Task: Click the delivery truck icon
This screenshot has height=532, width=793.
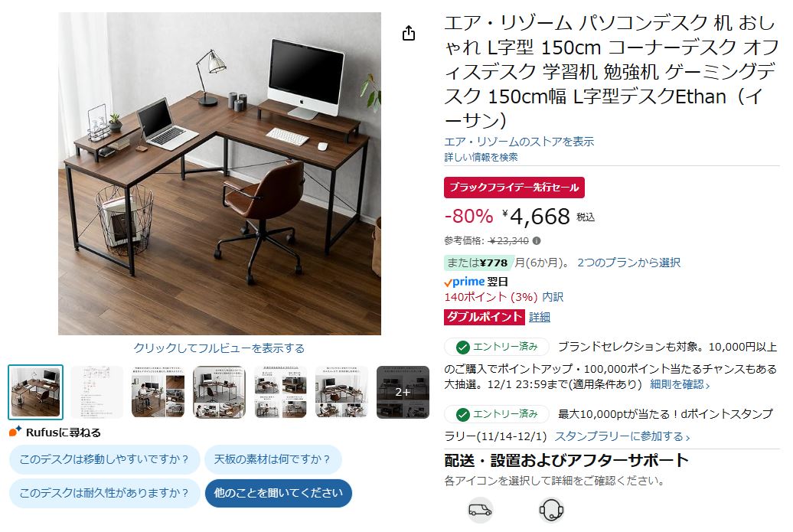Action: tap(479, 510)
